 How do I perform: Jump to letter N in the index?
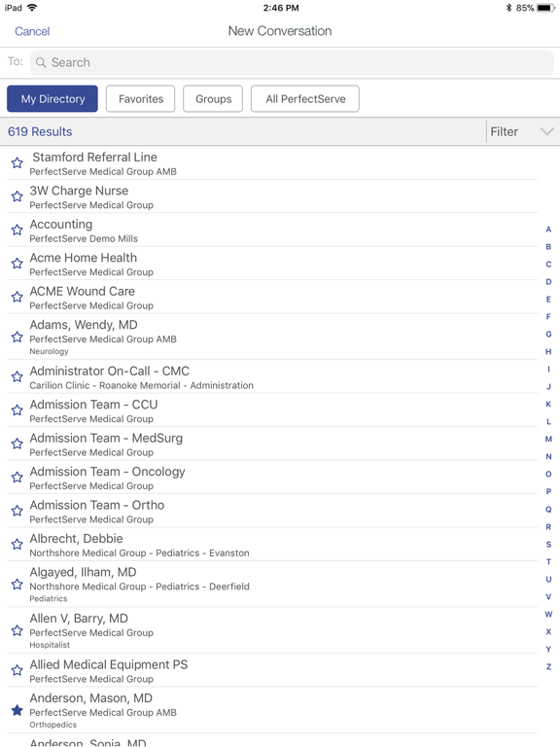[x=548, y=456]
